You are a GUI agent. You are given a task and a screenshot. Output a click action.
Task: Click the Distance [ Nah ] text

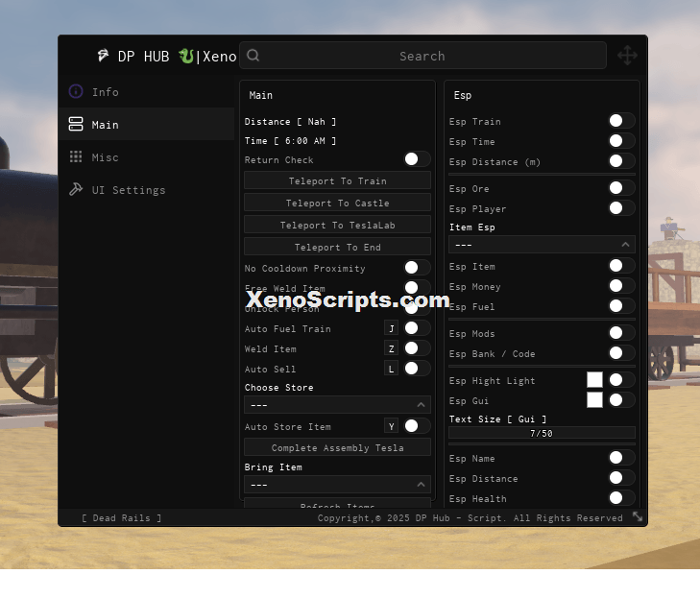pos(290,121)
